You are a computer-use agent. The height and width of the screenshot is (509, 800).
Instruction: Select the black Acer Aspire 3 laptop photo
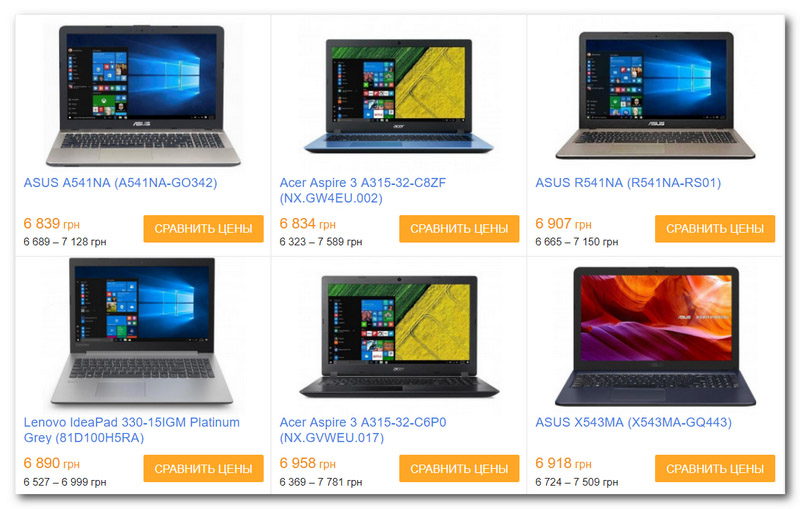[398, 337]
